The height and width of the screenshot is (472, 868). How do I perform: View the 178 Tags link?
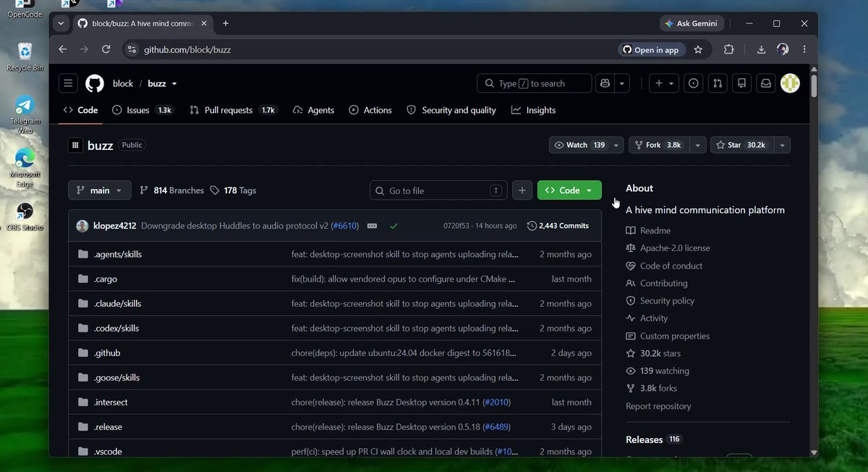(233, 190)
